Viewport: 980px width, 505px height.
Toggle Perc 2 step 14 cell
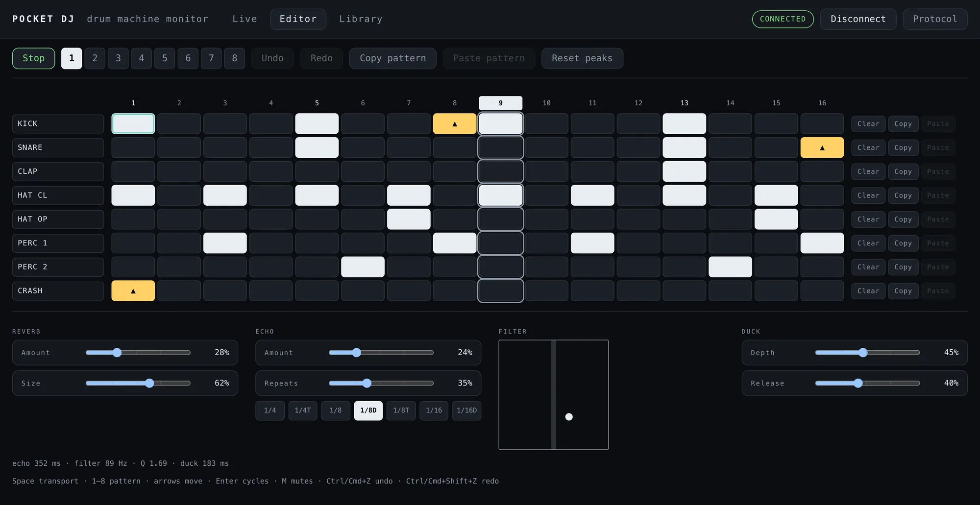(730, 267)
